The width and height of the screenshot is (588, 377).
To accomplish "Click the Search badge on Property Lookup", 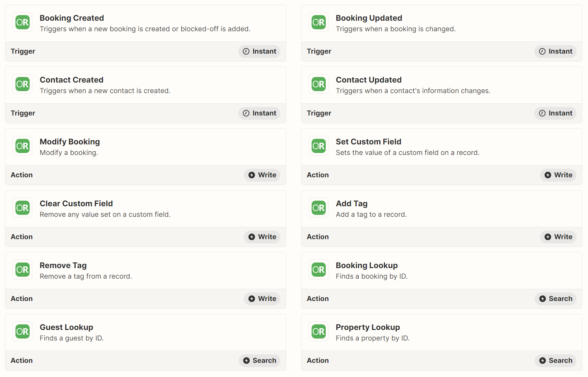I will (x=555, y=361).
